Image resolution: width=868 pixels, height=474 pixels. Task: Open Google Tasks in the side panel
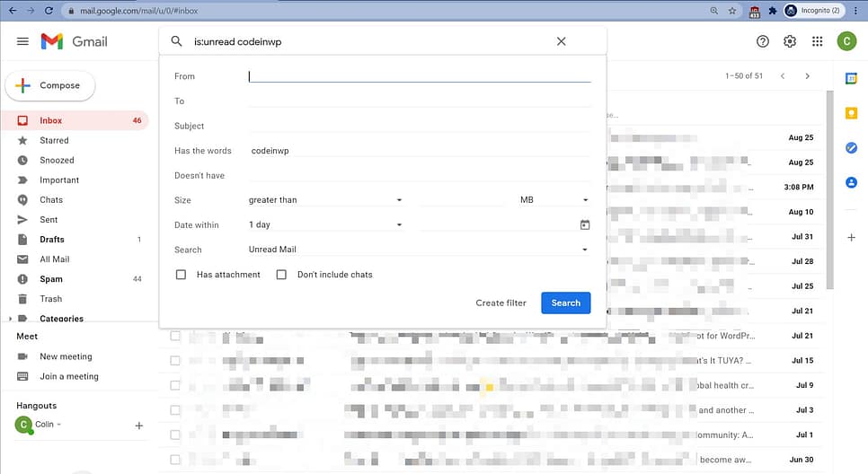tap(851, 148)
